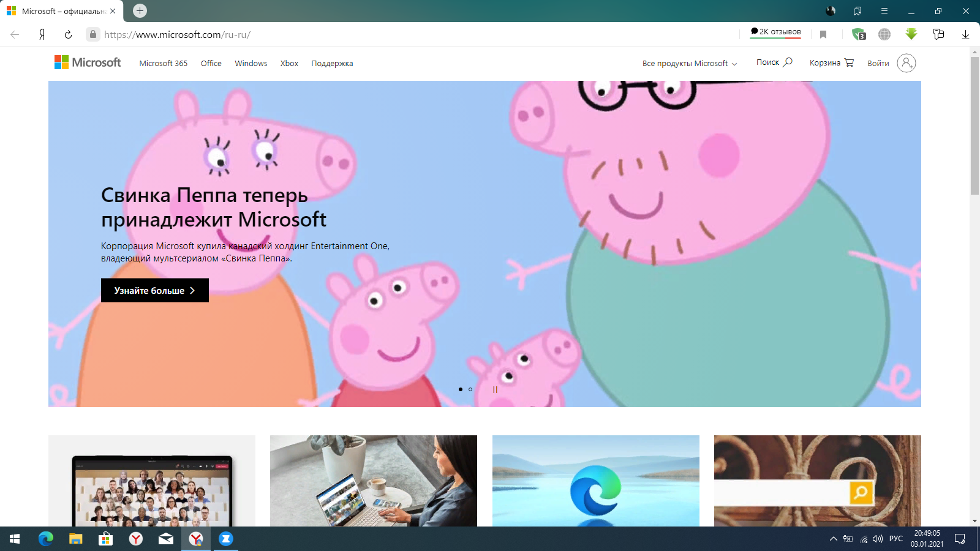Open the Yandex Browser hamburger menu
This screenshot has width=980, height=551.
(x=884, y=11)
